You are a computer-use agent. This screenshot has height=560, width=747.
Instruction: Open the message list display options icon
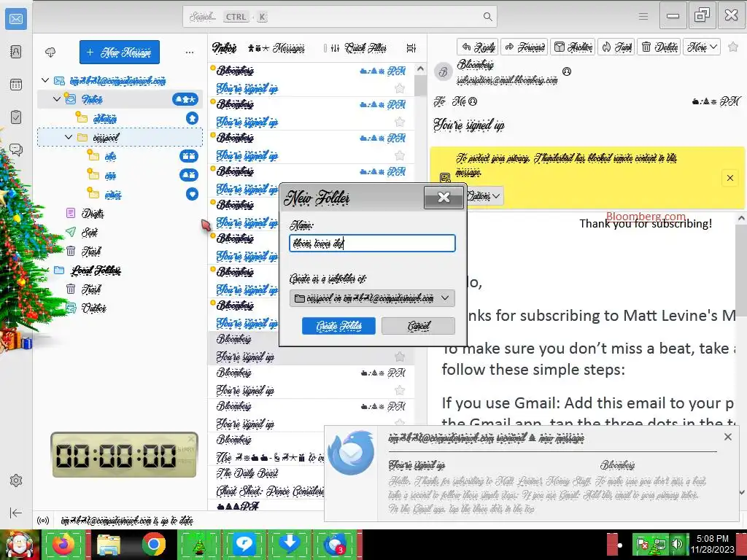click(411, 48)
